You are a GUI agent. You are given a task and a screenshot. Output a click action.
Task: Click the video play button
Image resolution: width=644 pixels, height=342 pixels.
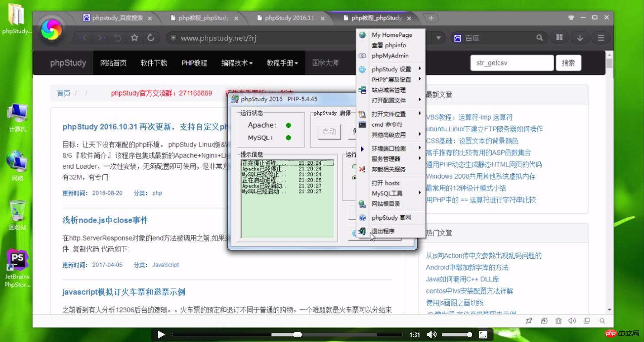click(161, 334)
